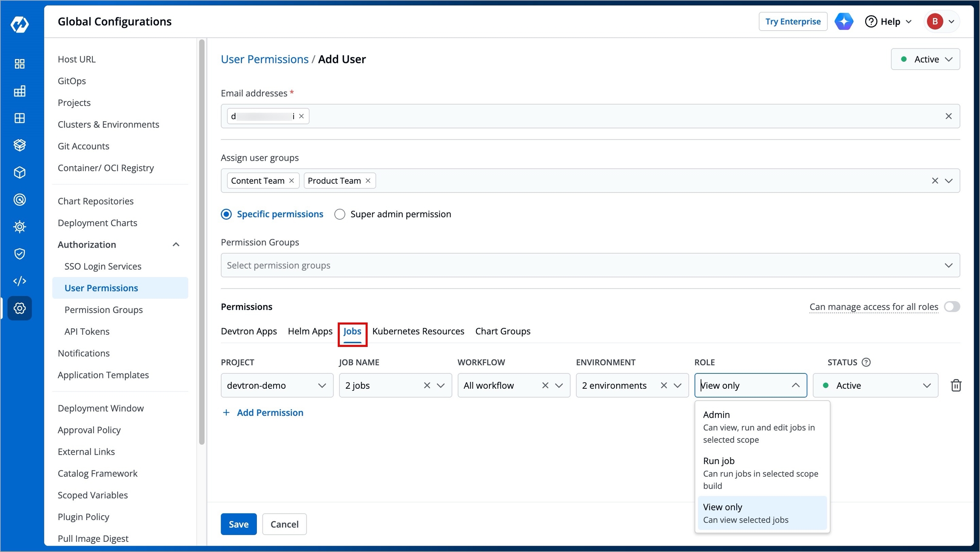This screenshot has width=980, height=552.
Task: Choose View only role option
Action: coord(762,513)
